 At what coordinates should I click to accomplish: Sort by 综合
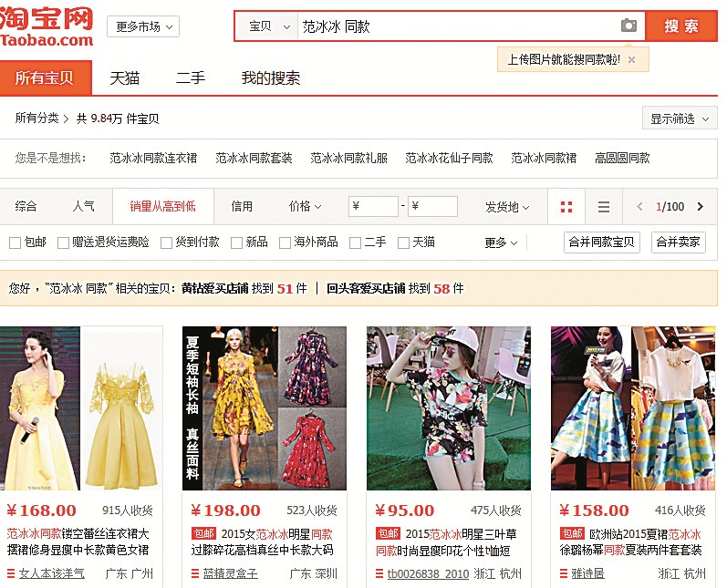click(26, 206)
